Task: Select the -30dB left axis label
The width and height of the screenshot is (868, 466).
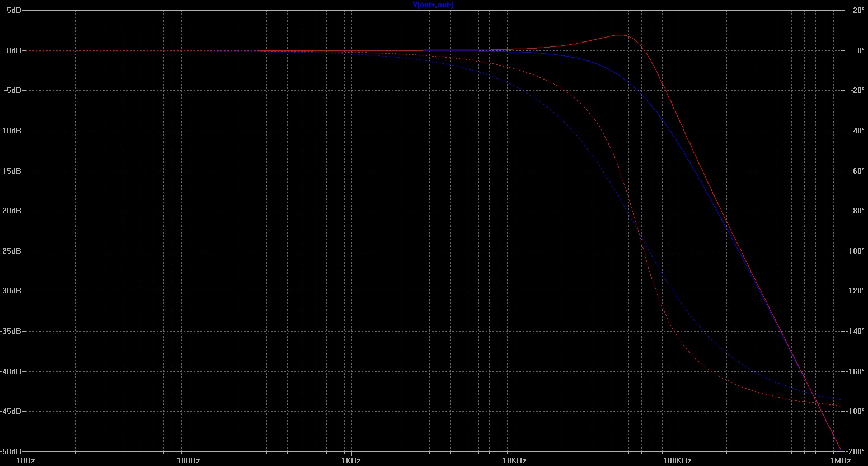Action: 11,291
